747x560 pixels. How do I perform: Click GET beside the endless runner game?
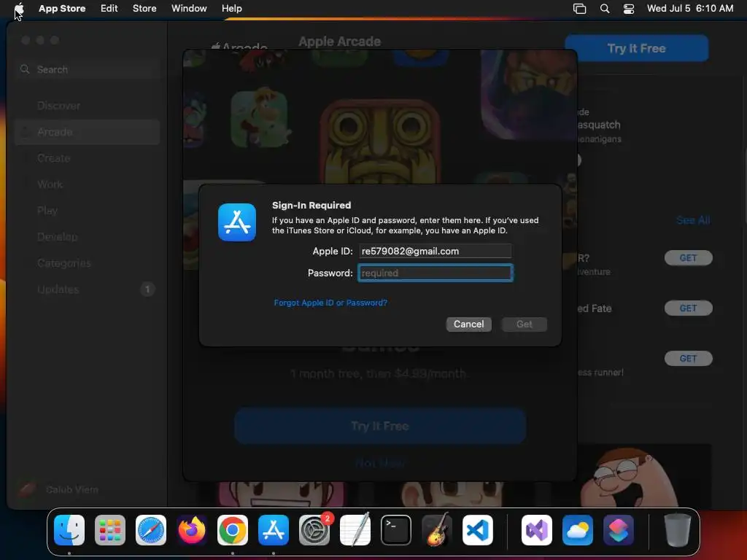(x=689, y=359)
